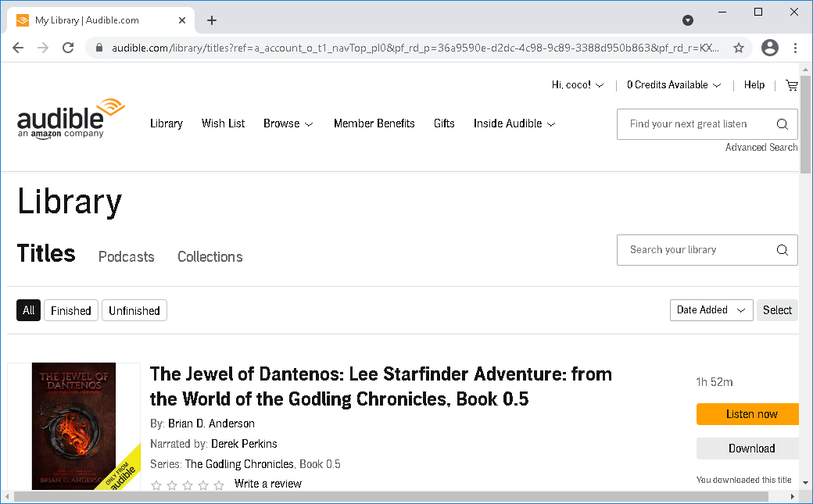Image resolution: width=813 pixels, height=504 pixels.
Task: Click the scroll right arrow
Action: (792, 497)
